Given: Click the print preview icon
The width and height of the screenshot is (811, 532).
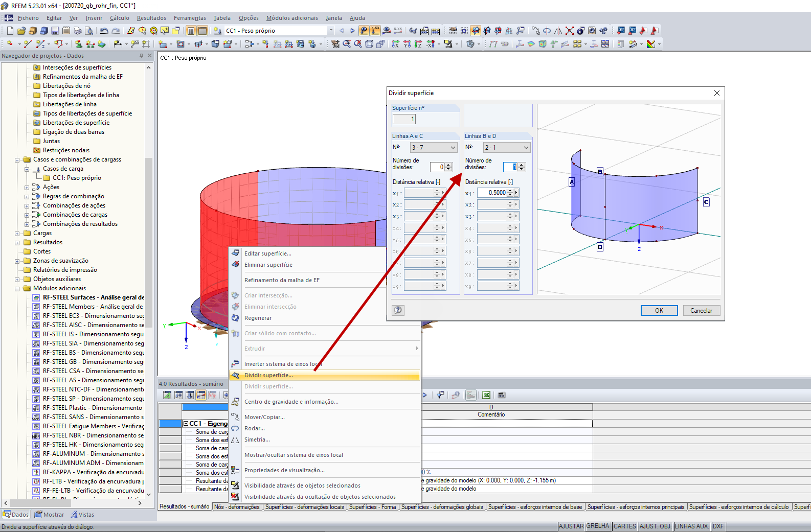Looking at the screenshot, I should [89, 31].
